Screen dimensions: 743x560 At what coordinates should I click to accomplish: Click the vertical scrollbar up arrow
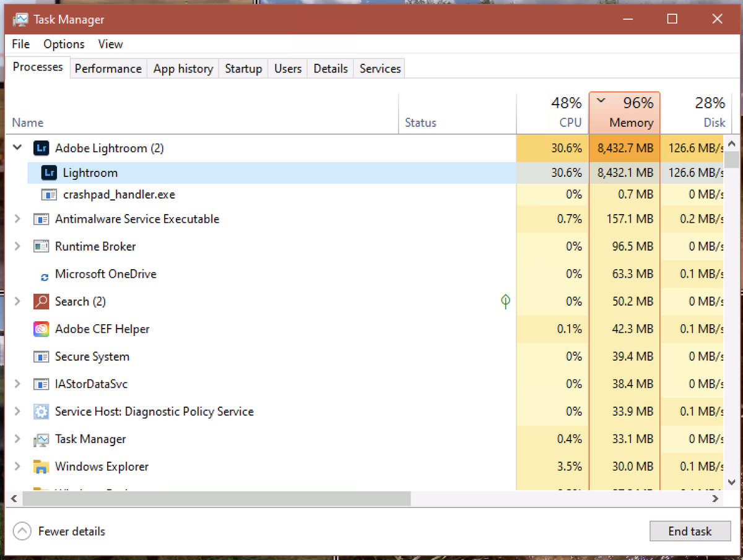(731, 144)
